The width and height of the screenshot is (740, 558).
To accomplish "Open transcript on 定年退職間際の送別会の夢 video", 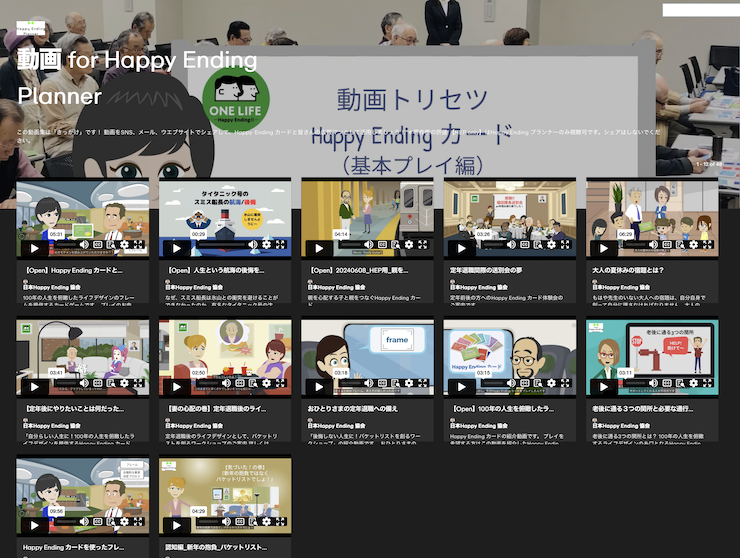I will point(538,244).
